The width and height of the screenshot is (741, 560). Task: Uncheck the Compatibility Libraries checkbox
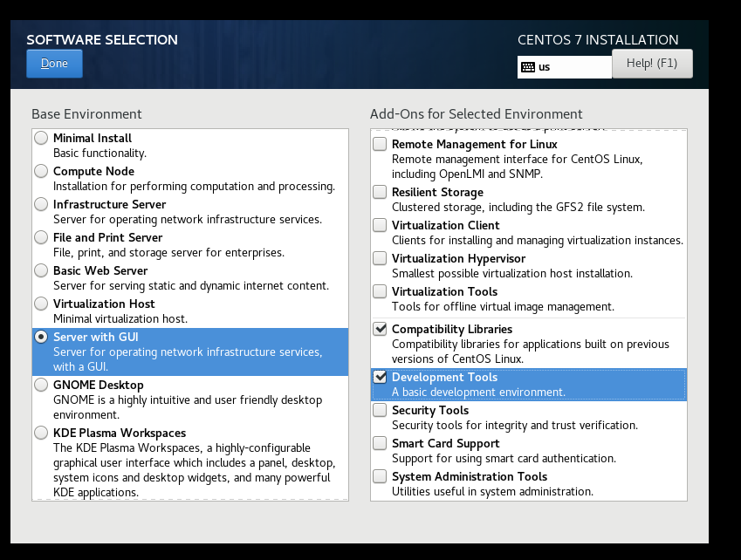click(x=380, y=329)
